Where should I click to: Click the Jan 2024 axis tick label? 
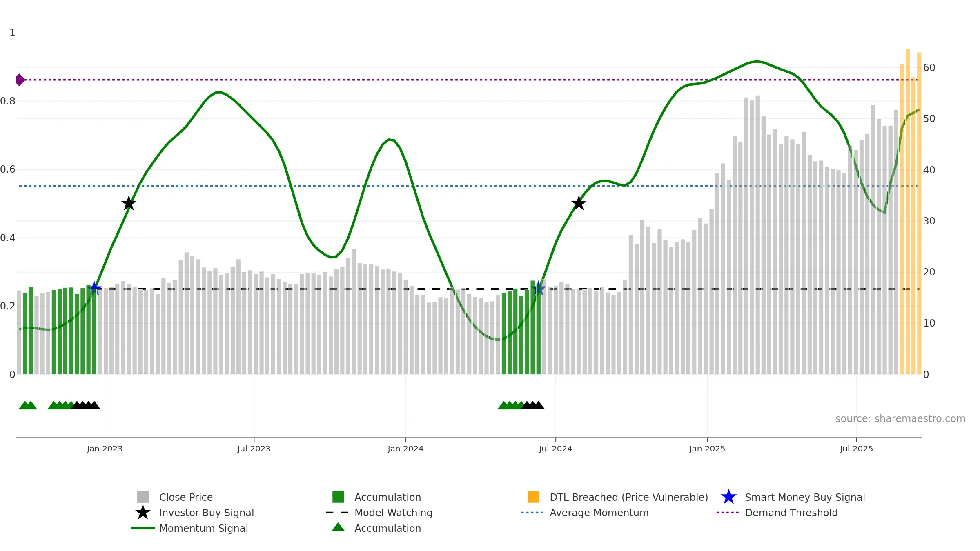(x=405, y=449)
